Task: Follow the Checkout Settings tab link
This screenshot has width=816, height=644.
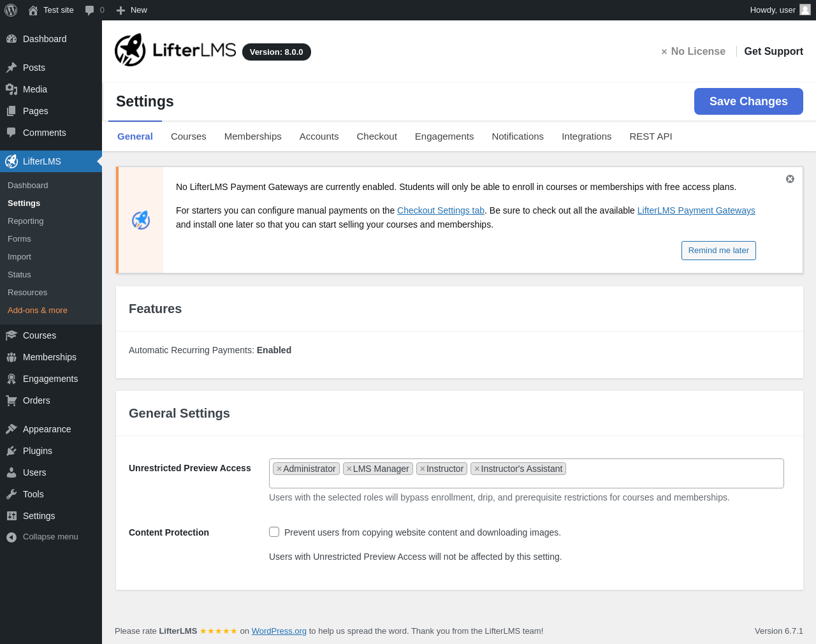Action: coord(441,210)
